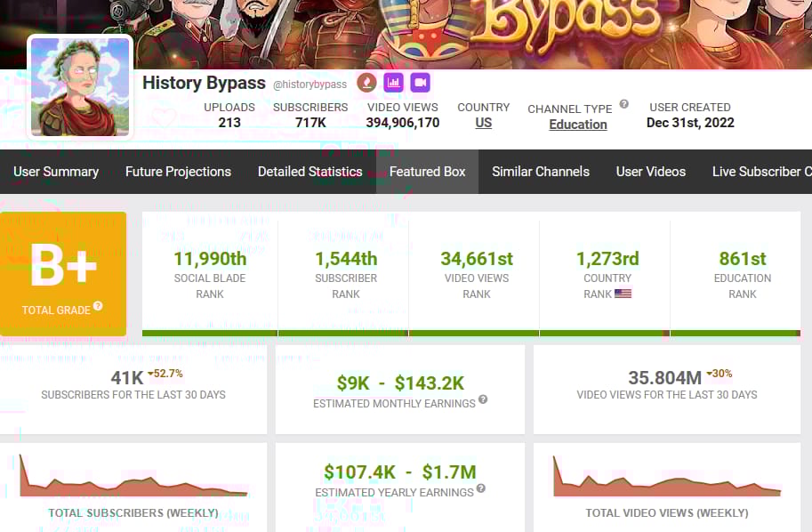This screenshot has width=812, height=532.
Task: Click the 861st education rank
Action: click(x=743, y=259)
